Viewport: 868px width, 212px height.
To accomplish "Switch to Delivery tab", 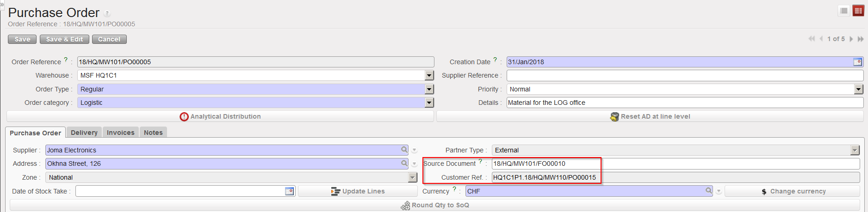I will coord(84,133).
